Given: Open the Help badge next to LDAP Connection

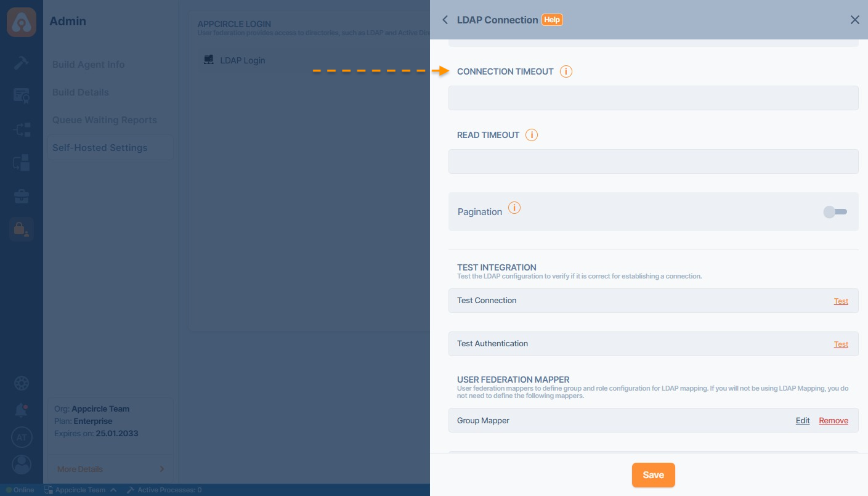Looking at the screenshot, I should click(552, 20).
